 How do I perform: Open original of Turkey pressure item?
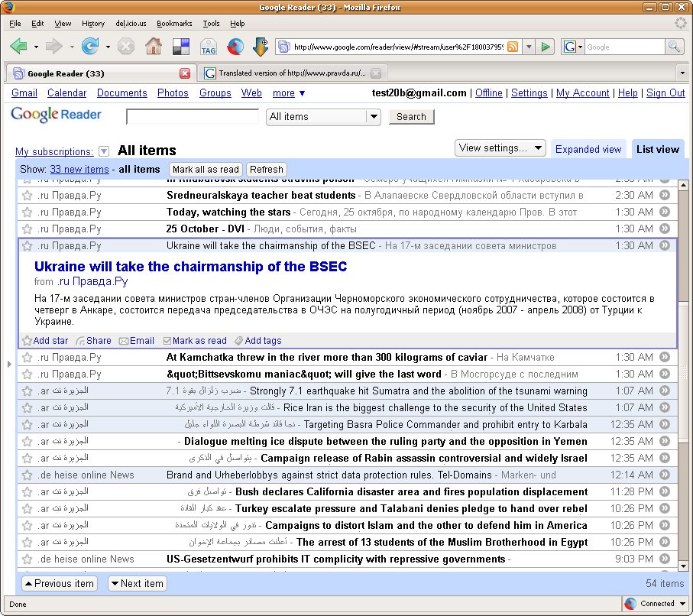tap(665, 508)
